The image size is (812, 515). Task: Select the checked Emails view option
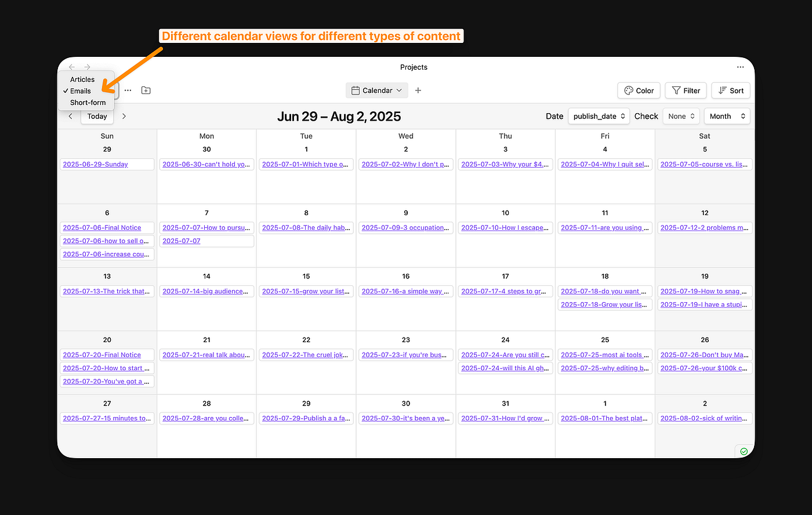pyautogui.click(x=81, y=91)
